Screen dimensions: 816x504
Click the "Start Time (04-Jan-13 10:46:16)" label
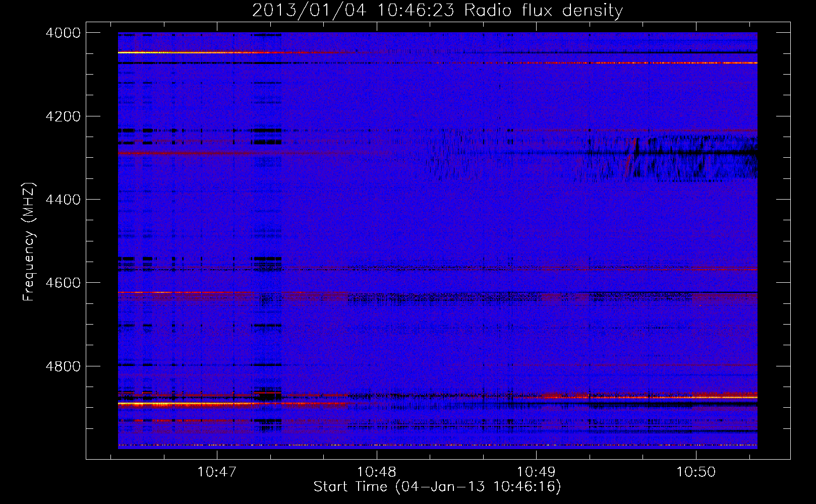[x=437, y=487]
